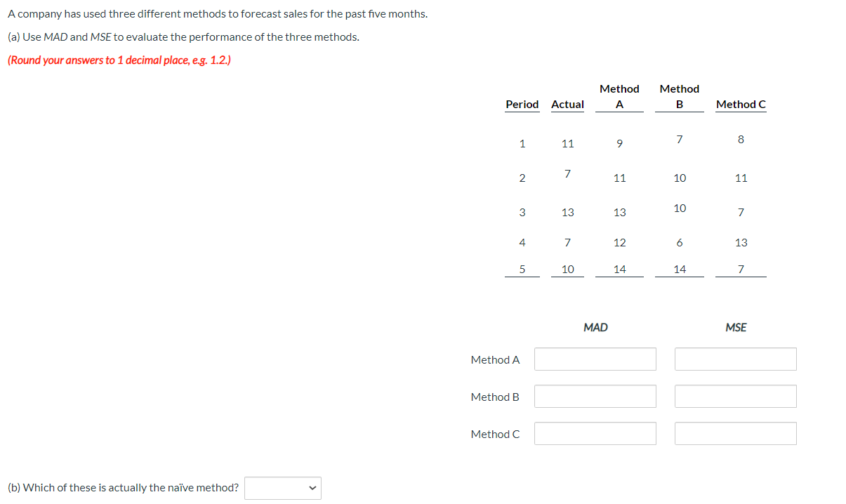846x504 pixels.
Task: Click Method C forecast 8 in period 1
Action: pyautogui.click(x=741, y=139)
